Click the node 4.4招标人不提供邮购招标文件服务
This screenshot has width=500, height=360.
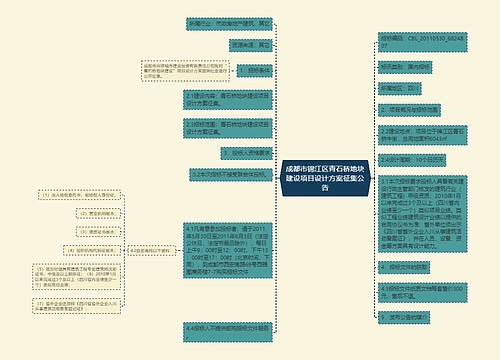pyautogui.click(x=228, y=332)
